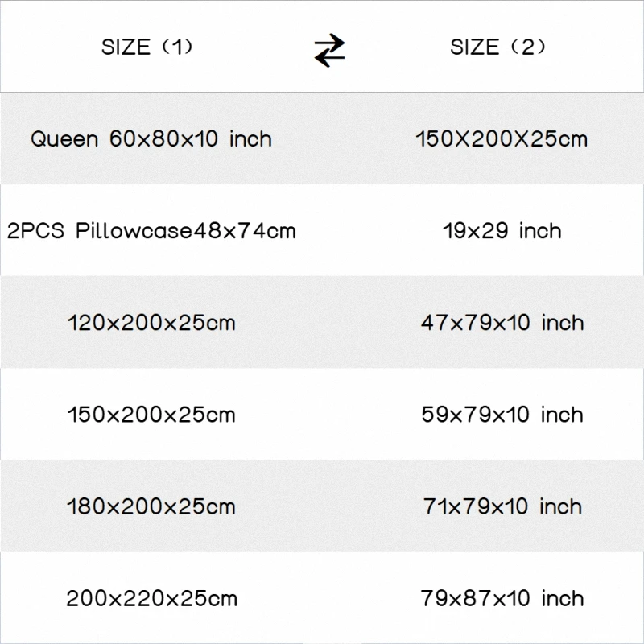The image size is (644, 644).
Task: Click the 180x200x25cm size cell
Action: pos(151,507)
